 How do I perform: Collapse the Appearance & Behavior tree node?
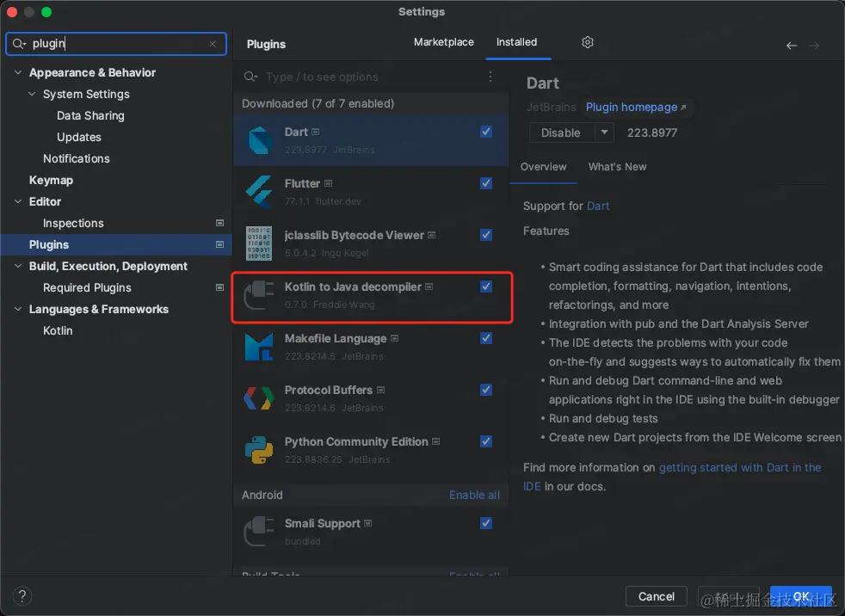[x=18, y=72]
